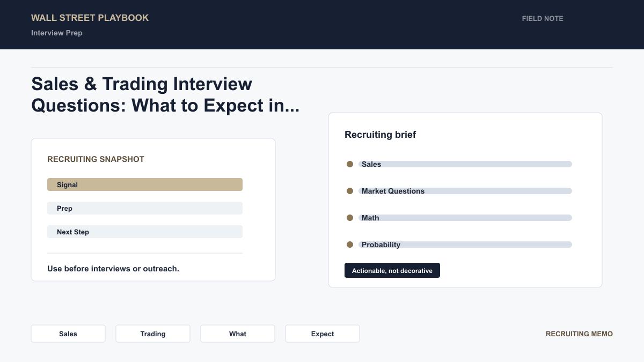Click the RECRUITING SNAPSHOT heading

tap(96, 159)
